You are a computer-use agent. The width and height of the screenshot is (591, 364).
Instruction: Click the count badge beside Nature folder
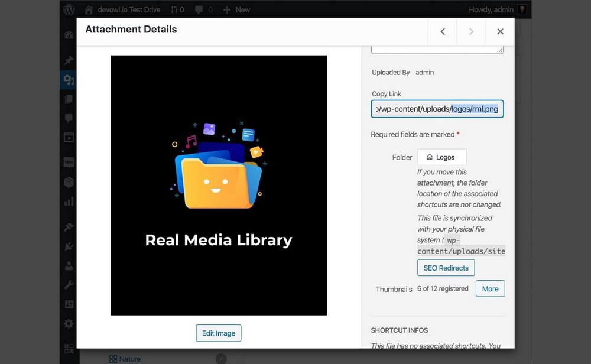(x=221, y=359)
